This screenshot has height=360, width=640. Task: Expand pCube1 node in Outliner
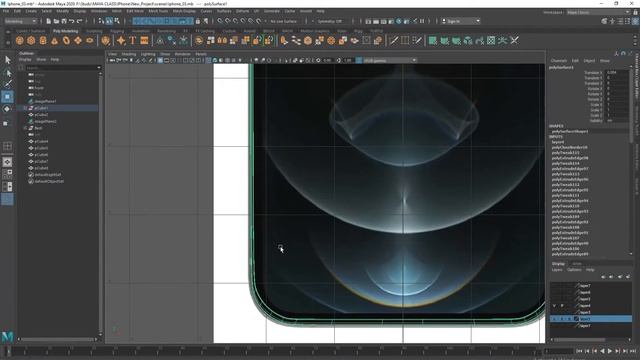(25, 108)
